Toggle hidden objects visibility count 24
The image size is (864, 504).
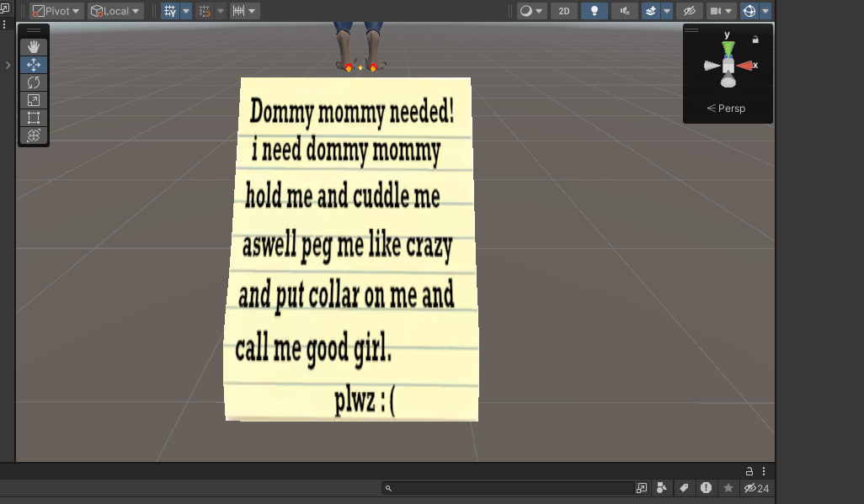tap(756, 488)
